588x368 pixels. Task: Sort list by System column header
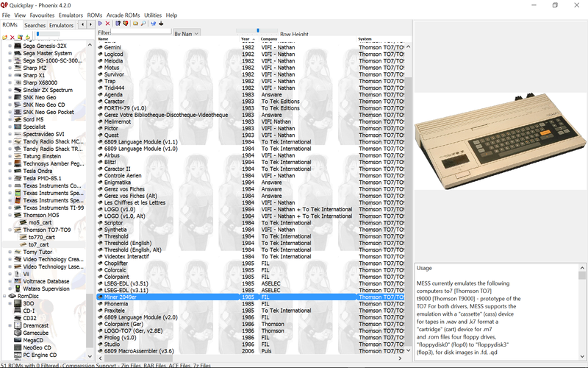pos(384,39)
